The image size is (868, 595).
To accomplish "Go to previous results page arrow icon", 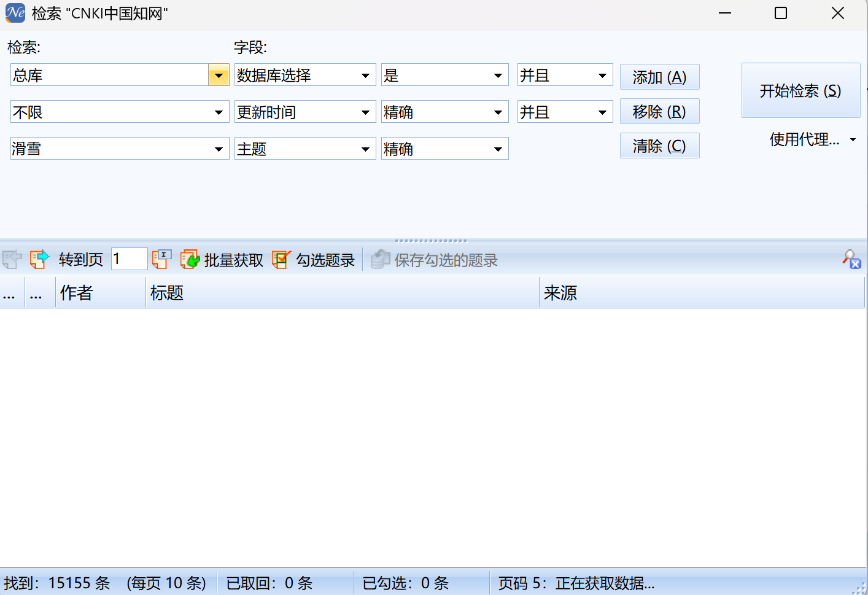I will coord(12,259).
